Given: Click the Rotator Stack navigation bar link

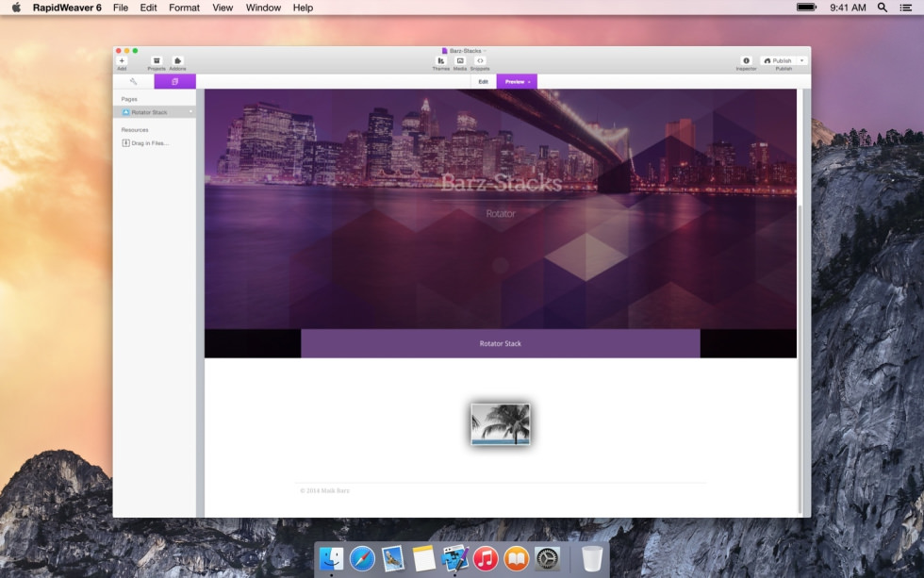Looking at the screenshot, I should pyautogui.click(x=501, y=343).
